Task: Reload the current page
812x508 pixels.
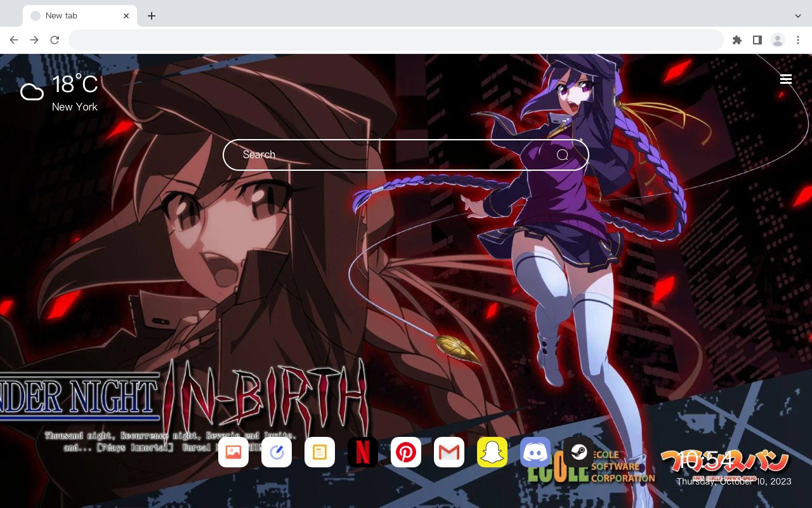Action: point(55,40)
